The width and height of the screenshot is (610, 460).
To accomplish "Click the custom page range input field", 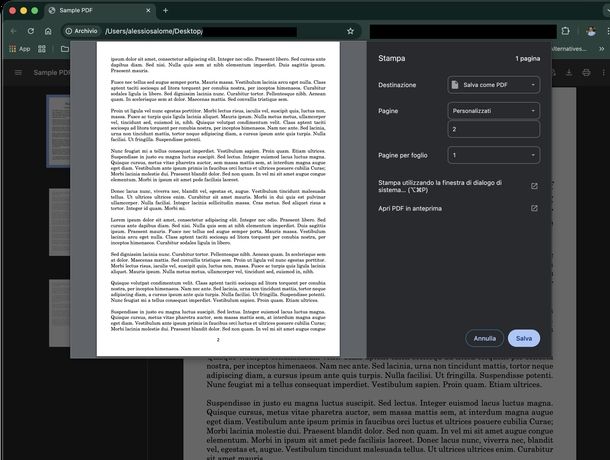I will pyautogui.click(x=494, y=129).
